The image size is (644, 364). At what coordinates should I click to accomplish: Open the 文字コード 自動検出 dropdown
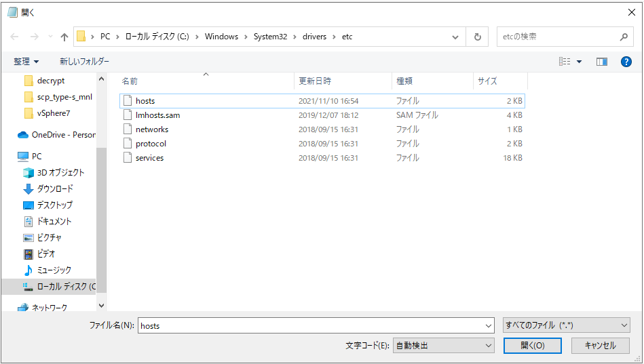(444, 346)
